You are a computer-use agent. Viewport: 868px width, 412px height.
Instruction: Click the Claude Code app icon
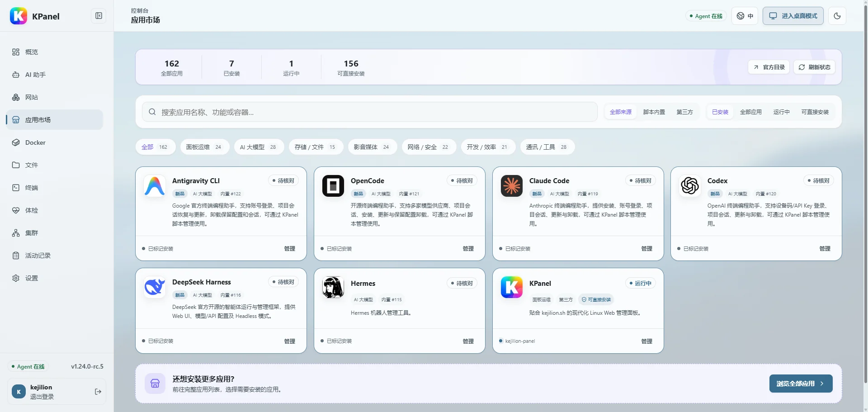pos(512,186)
